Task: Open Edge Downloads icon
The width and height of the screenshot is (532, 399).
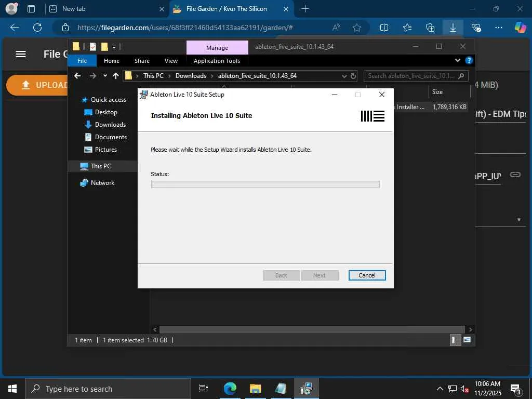Action: [453, 28]
